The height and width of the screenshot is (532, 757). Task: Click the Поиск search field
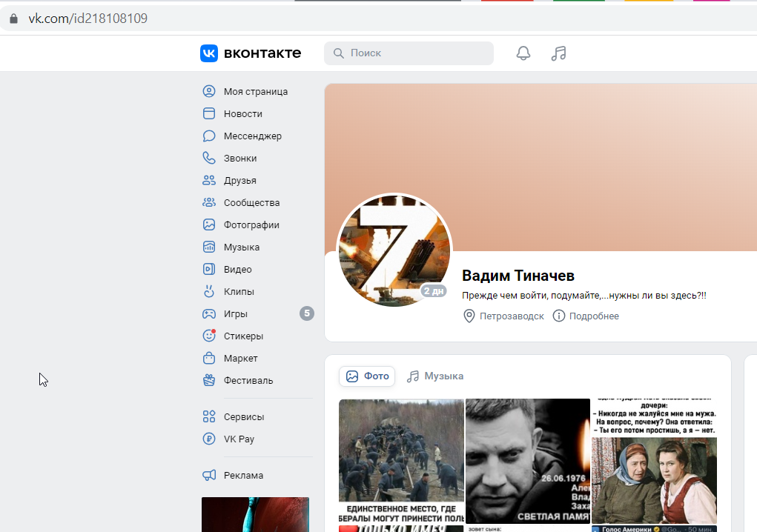[x=409, y=53]
